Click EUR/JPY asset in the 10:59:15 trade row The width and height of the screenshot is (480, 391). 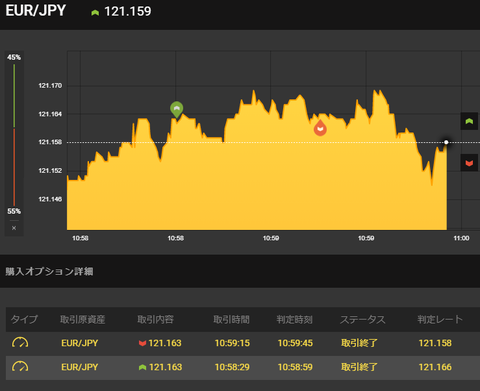(x=80, y=343)
